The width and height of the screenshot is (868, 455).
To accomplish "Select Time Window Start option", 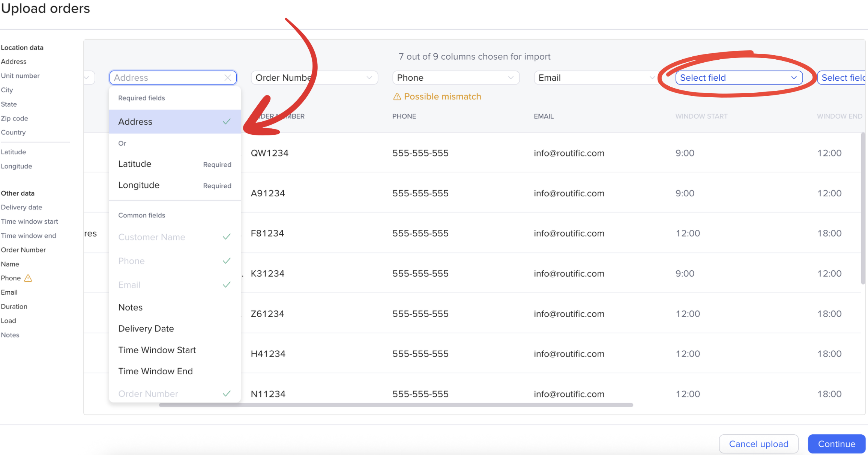I will point(157,350).
